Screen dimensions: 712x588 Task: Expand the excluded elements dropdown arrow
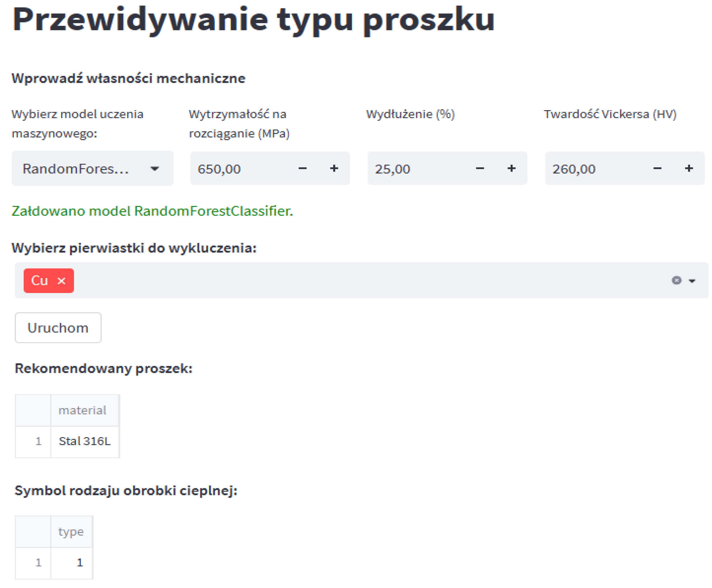point(692,281)
